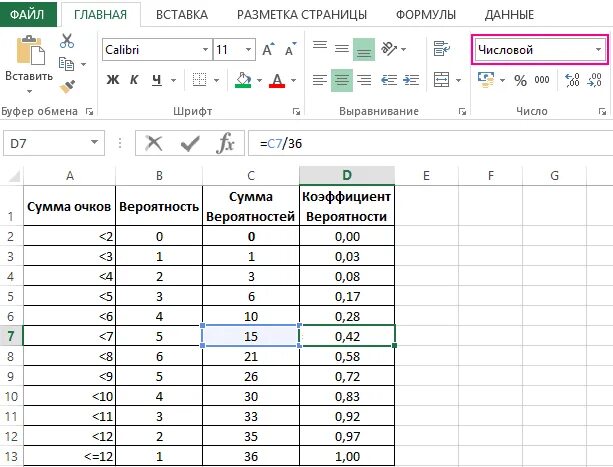
Task: Apply the green fill color
Action: pos(243,80)
